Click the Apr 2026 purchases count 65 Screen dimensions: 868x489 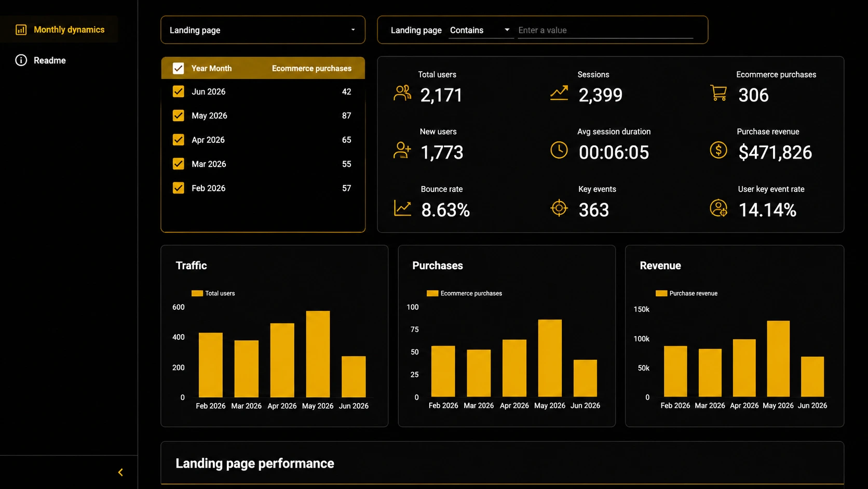(x=346, y=140)
